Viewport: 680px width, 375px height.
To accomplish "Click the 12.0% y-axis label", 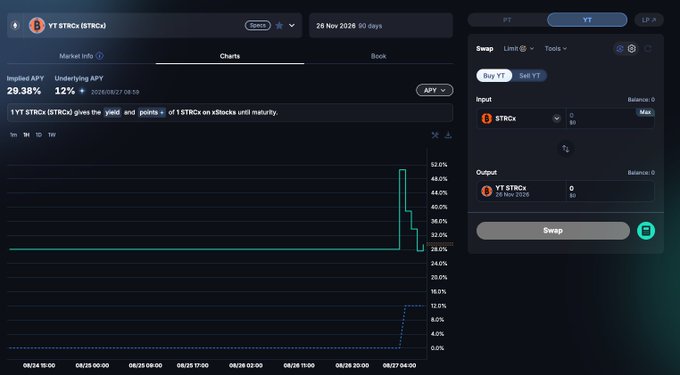I will click(x=438, y=306).
